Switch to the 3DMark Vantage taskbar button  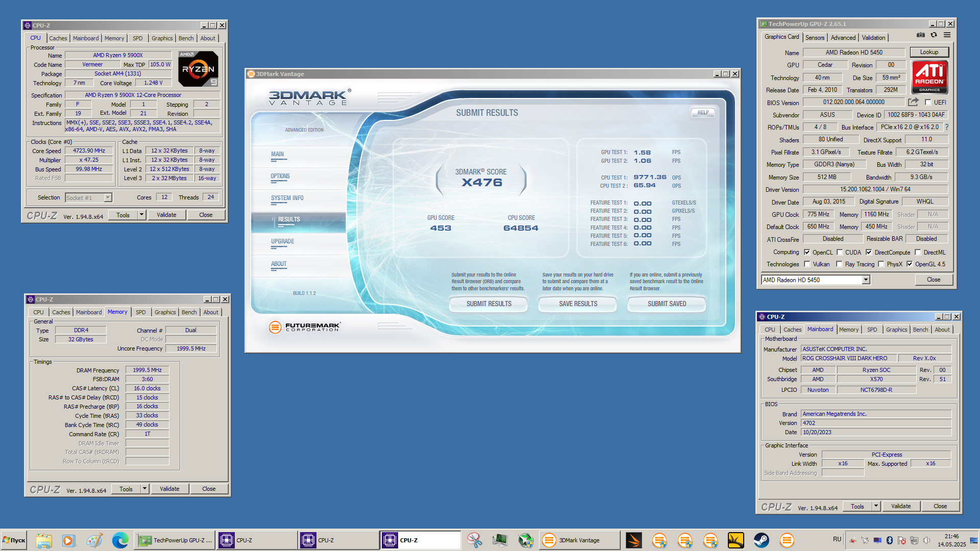[x=579, y=540]
